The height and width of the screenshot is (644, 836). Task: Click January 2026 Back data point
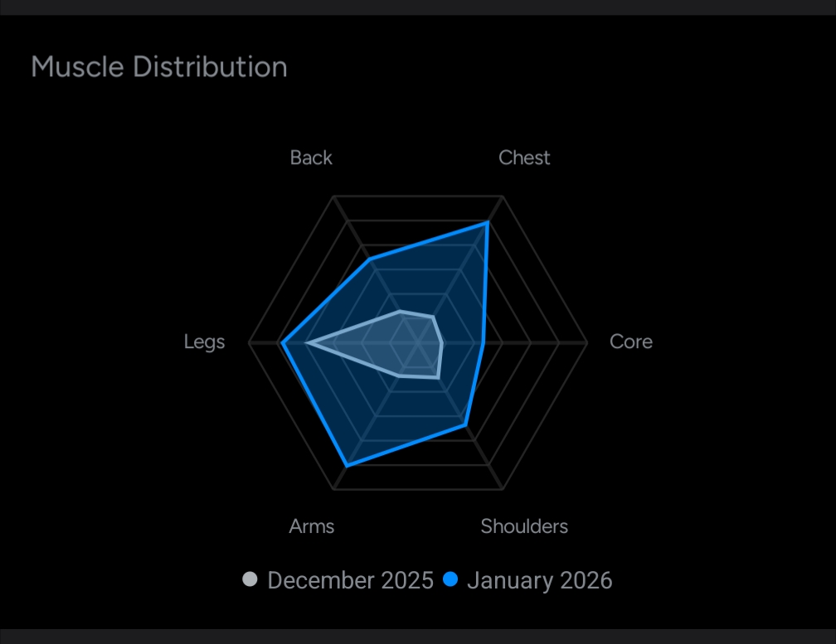(371, 260)
